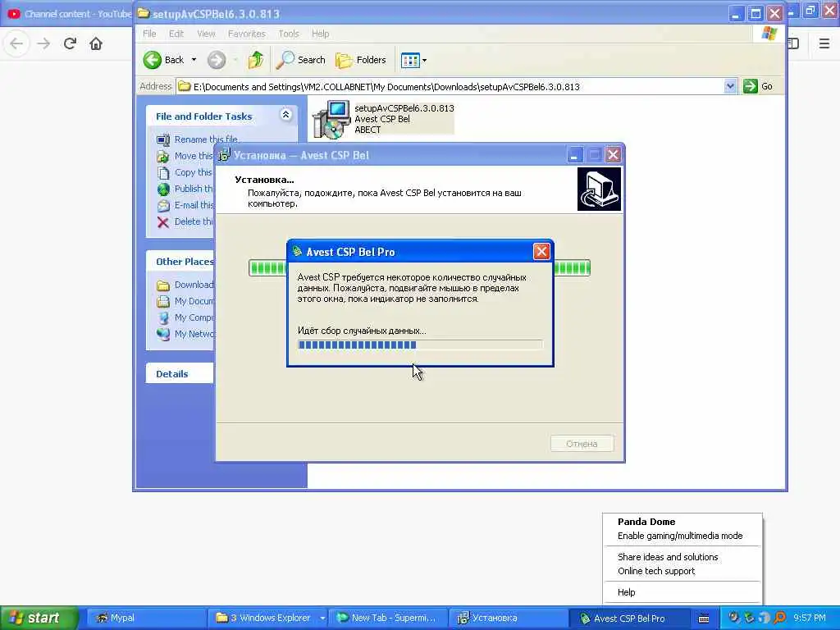This screenshot has width=840, height=630.
Task: Click the red Delete this file icon
Action: (163, 222)
